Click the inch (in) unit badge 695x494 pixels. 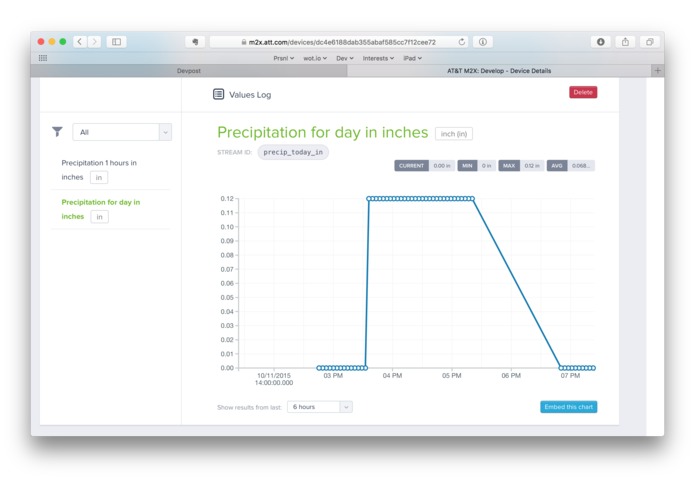pyautogui.click(x=454, y=134)
